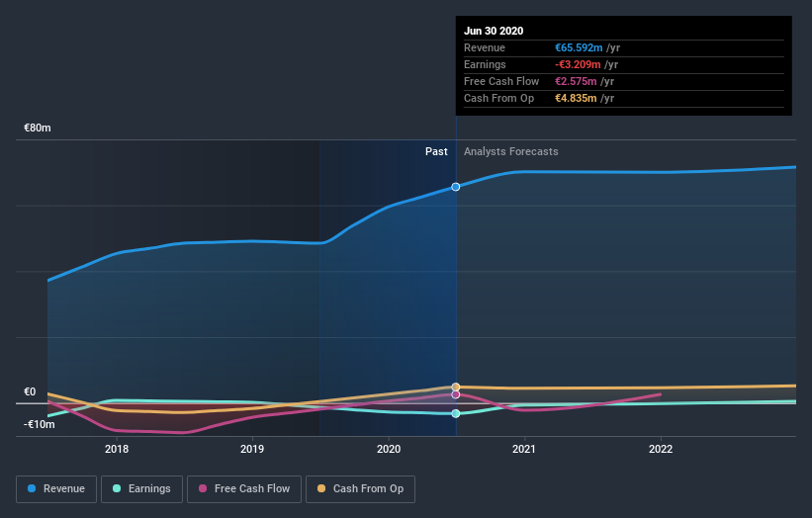
Task: Click the €4.835m cash from op value
Action: click(576, 98)
